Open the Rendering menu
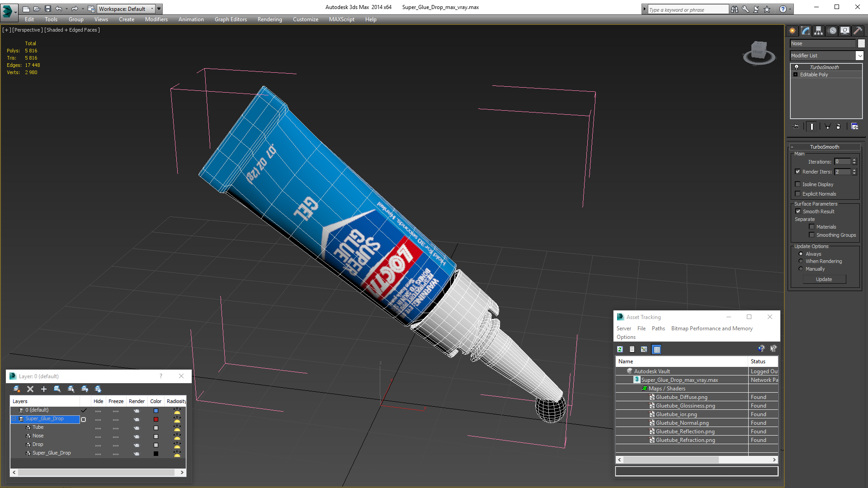868x488 pixels. point(269,19)
